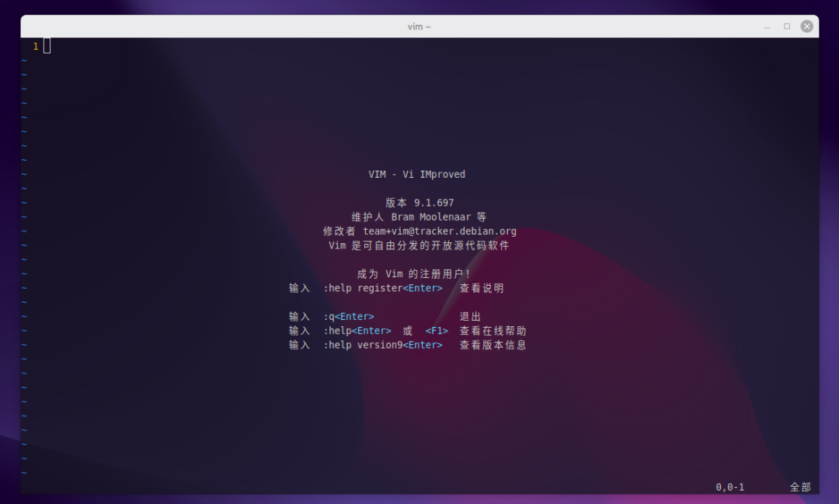This screenshot has height=504, width=839.
Task: Click the email team+vim@tracker.debian.org
Action: (x=440, y=231)
